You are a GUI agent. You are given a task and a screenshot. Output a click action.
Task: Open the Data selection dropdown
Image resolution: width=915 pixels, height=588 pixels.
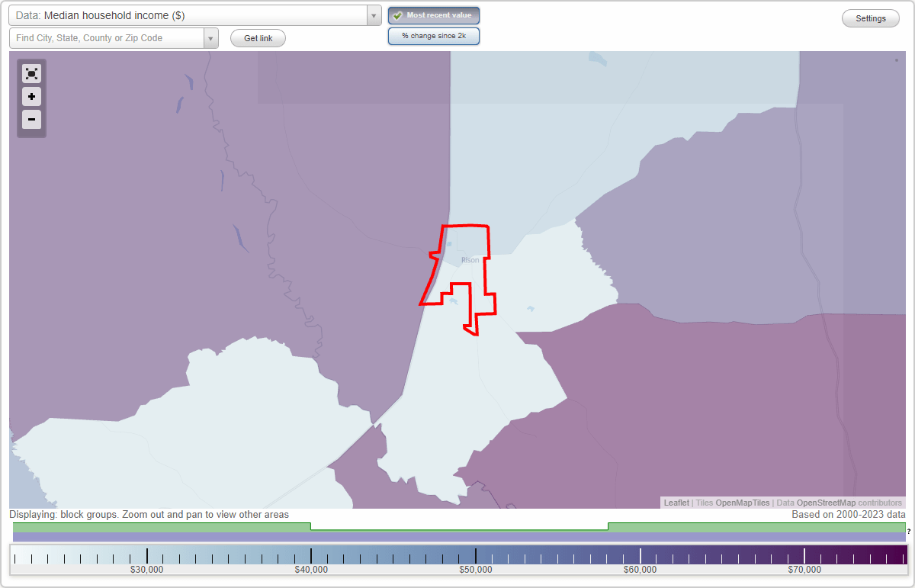click(x=373, y=15)
